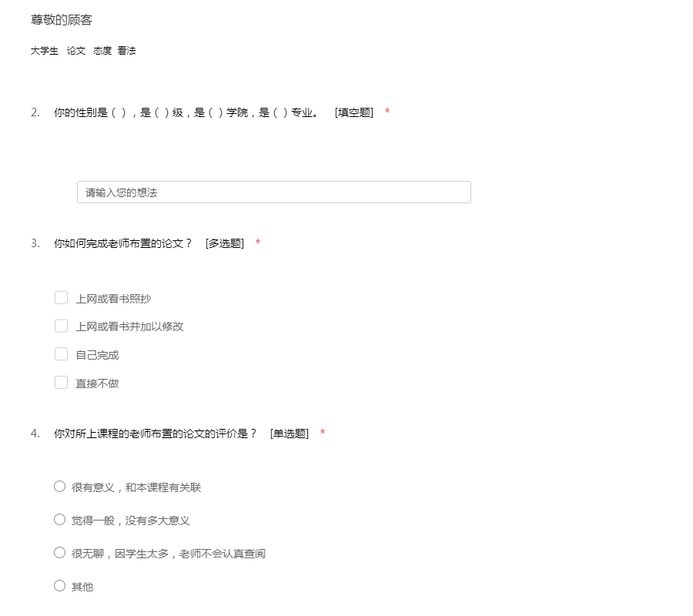Image resolution: width=693 pixels, height=616 pixels.
Task: Select the 看法 keyword tag
Action: tap(127, 51)
